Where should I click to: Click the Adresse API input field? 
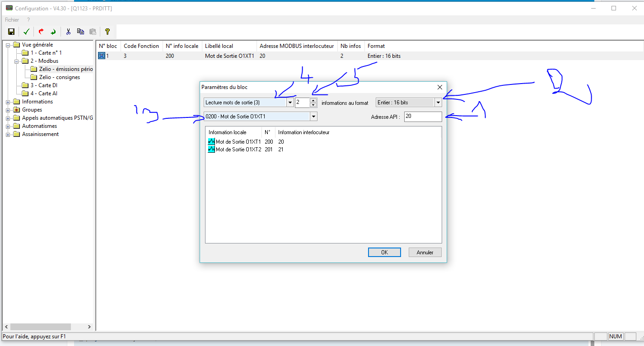coord(423,117)
